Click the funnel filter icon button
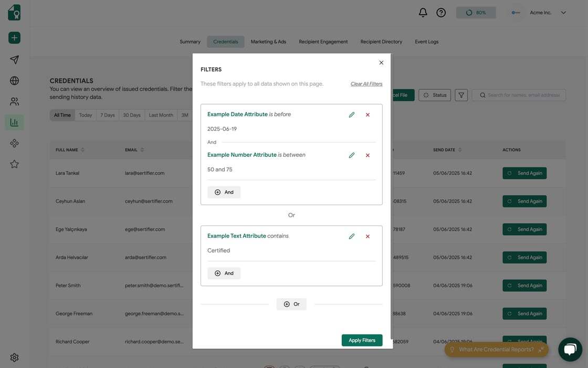The height and width of the screenshot is (368, 588). pyautogui.click(x=461, y=95)
